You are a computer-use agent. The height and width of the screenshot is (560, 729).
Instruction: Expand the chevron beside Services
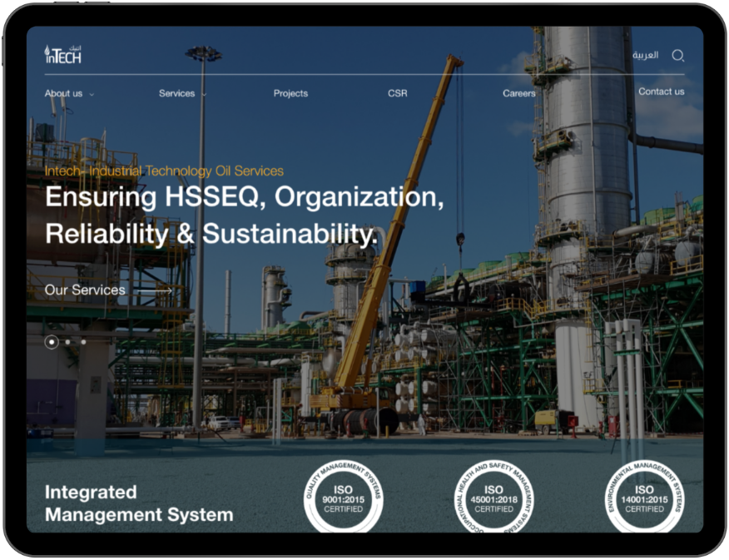coord(204,95)
